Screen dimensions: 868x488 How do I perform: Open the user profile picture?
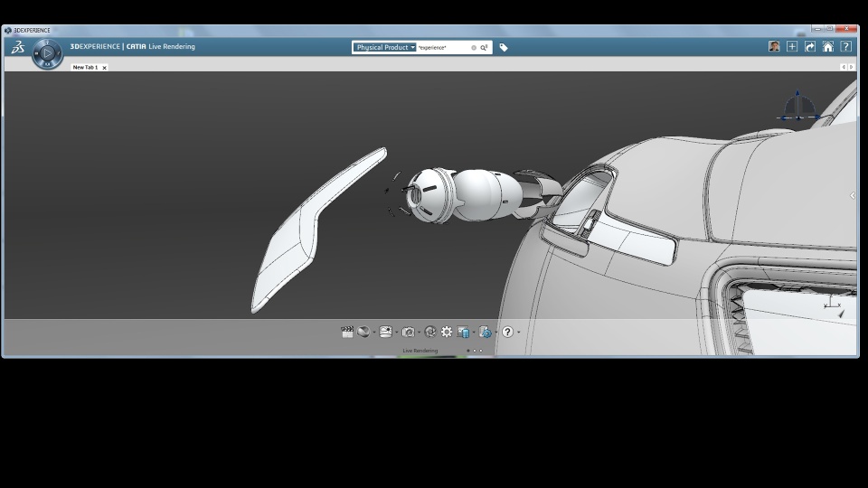point(774,46)
